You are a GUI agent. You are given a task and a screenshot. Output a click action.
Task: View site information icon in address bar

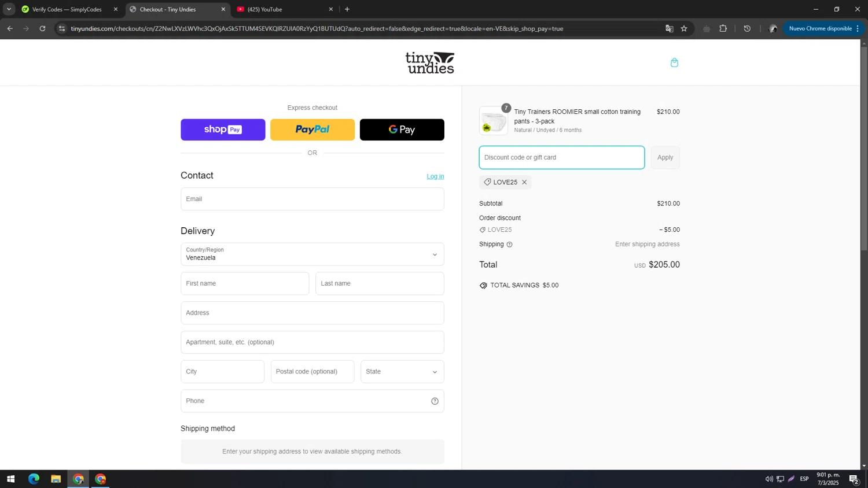(x=62, y=28)
